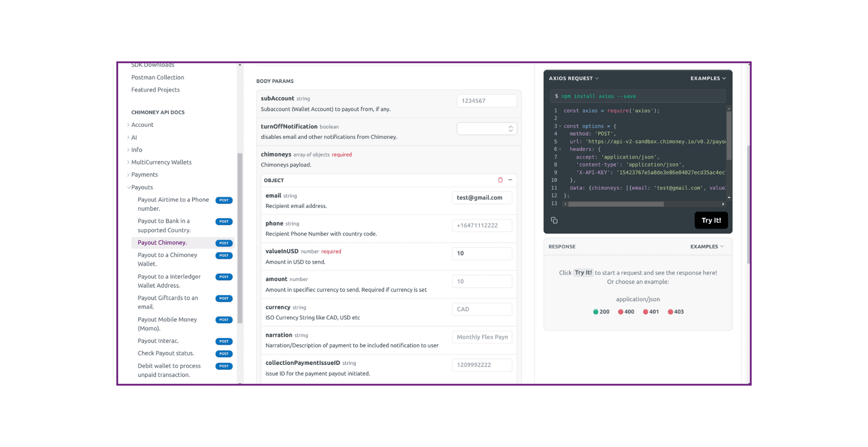Click the application/json label
The image size is (868, 447).
click(638, 300)
